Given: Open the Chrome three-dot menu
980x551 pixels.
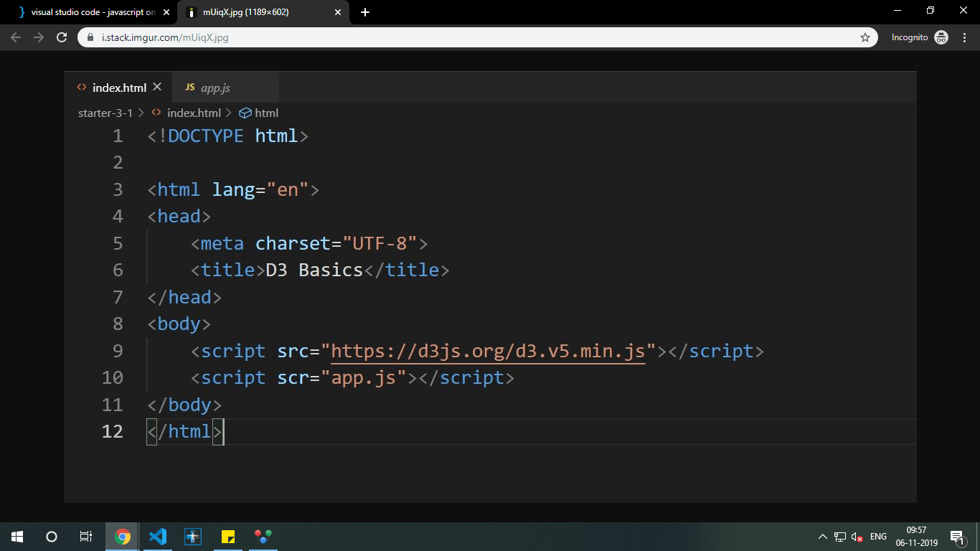Looking at the screenshot, I should point(964,37).
